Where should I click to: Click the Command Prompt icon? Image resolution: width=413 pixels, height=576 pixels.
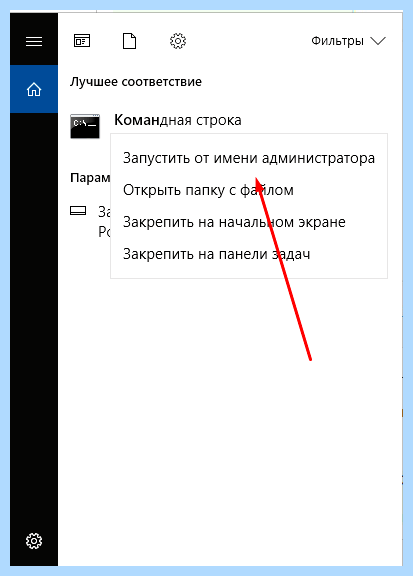click(85, 126)
